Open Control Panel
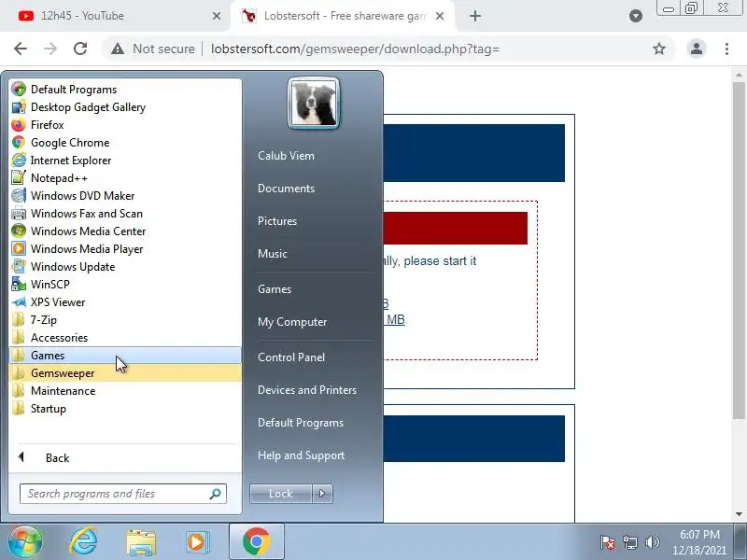Viewport: 747px width, 560px height. pos(291,357)
